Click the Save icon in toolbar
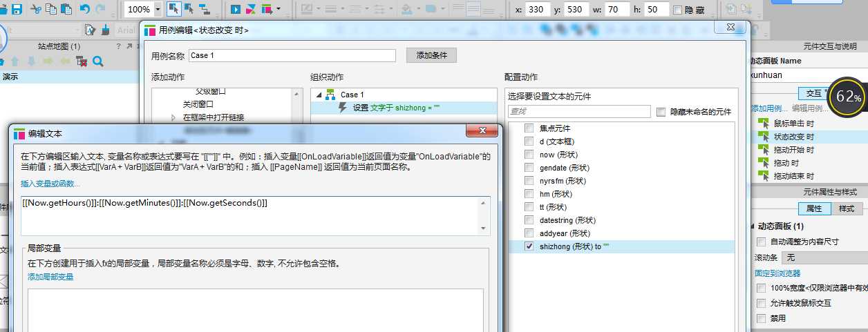This screenshot has height=332, width=868. pos(17,10)
